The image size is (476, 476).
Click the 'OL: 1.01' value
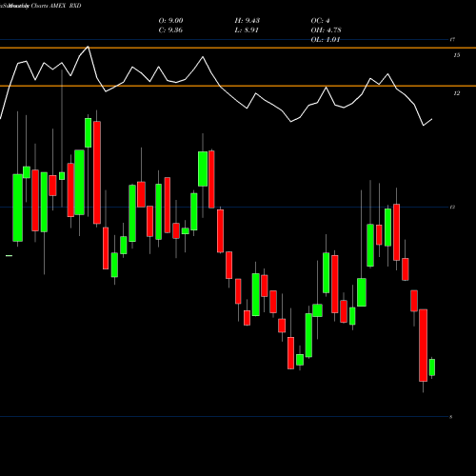click(326, 40)
